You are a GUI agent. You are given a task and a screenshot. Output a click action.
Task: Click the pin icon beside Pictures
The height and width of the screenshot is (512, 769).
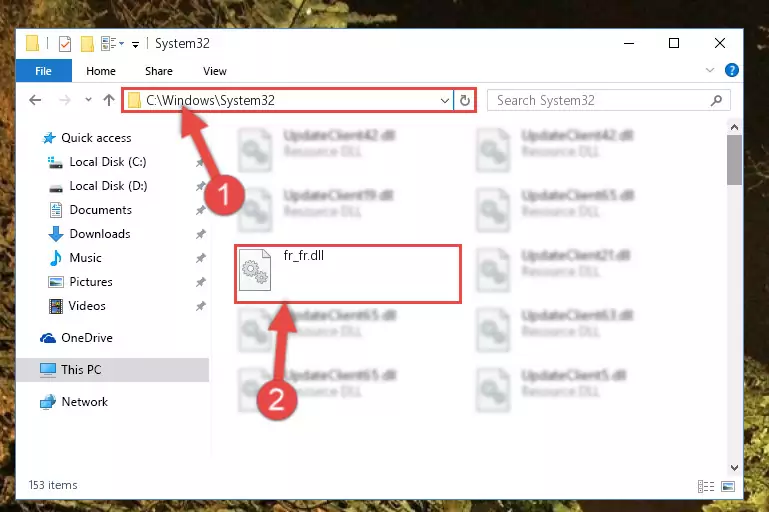tap(201, 282)
